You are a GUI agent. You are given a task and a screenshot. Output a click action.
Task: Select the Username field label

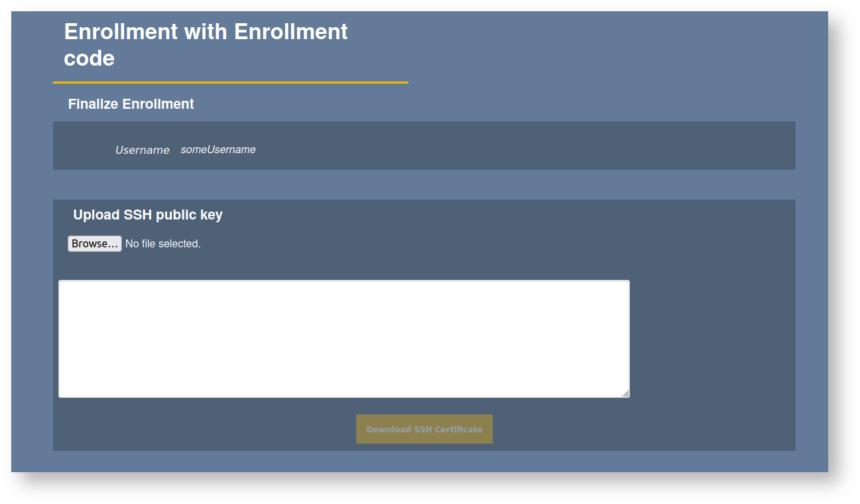pyautogui.click(x=142, y=151)
